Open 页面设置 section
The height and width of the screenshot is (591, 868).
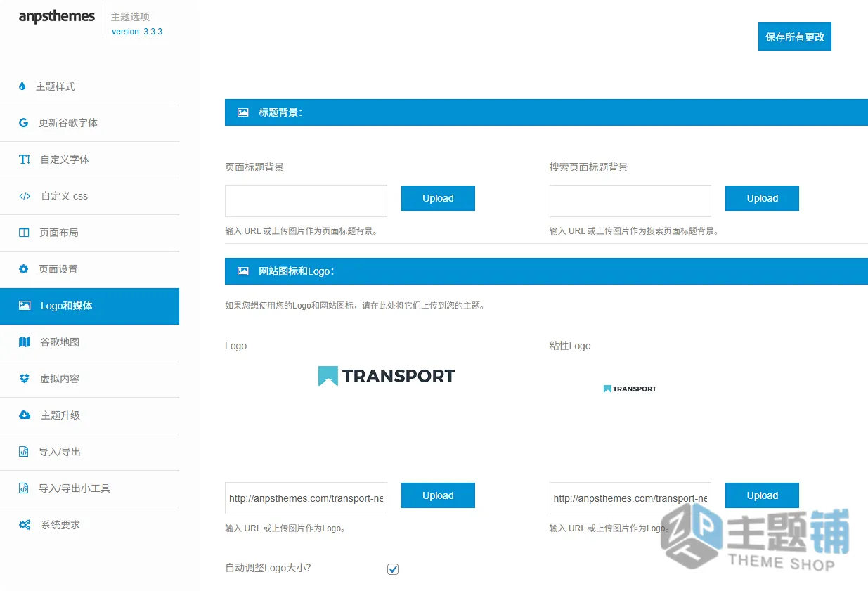tap(89, 269)
